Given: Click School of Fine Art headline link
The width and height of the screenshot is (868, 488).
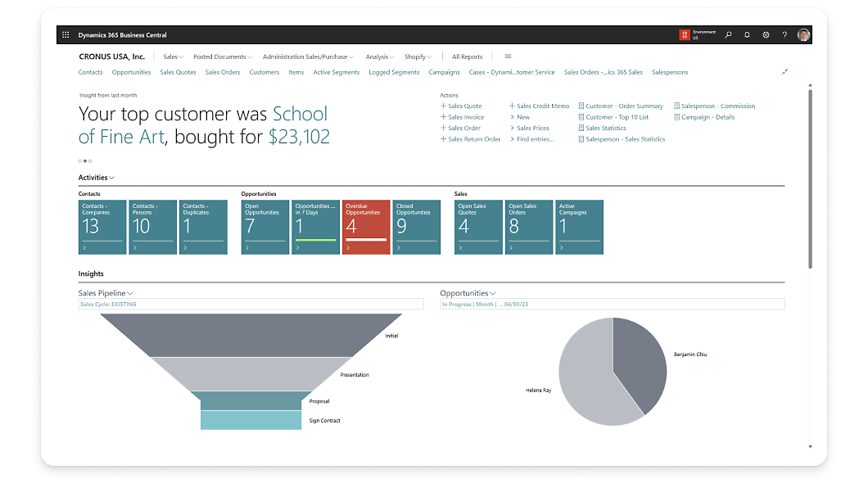Looking at the screenshot, I should click(x=203, y=125).
